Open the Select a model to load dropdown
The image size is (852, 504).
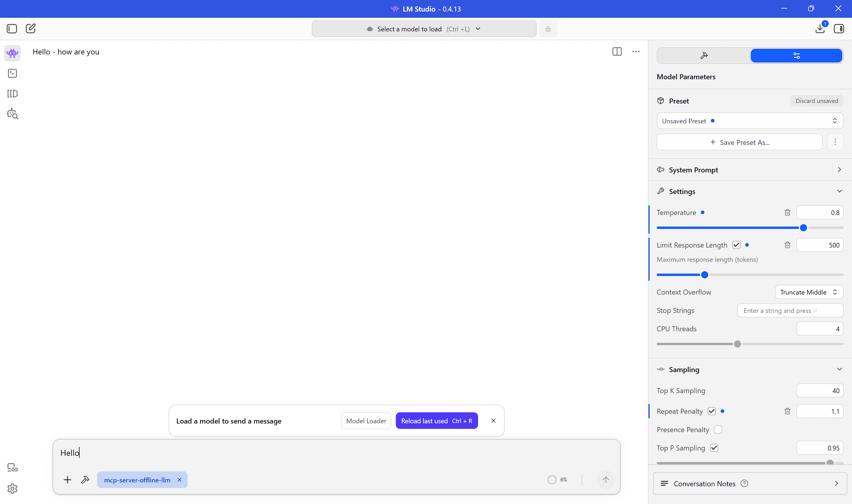coord(424,29)
